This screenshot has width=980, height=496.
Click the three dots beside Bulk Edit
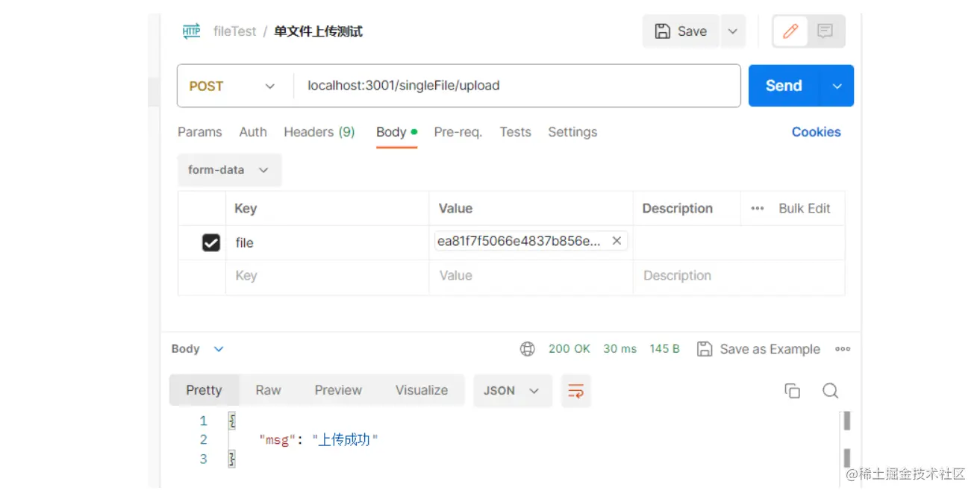coord(758,209)
